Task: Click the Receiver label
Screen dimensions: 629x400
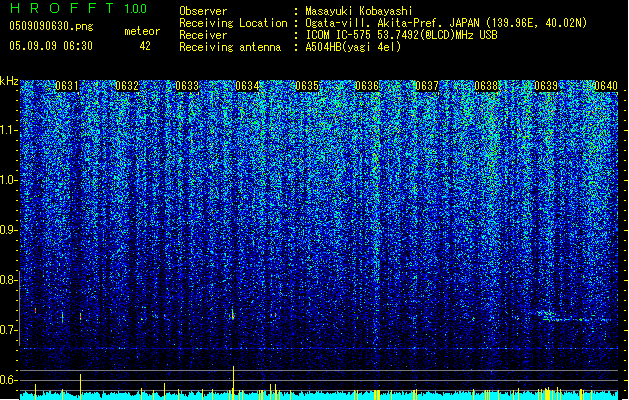Action: coord(203,35)
